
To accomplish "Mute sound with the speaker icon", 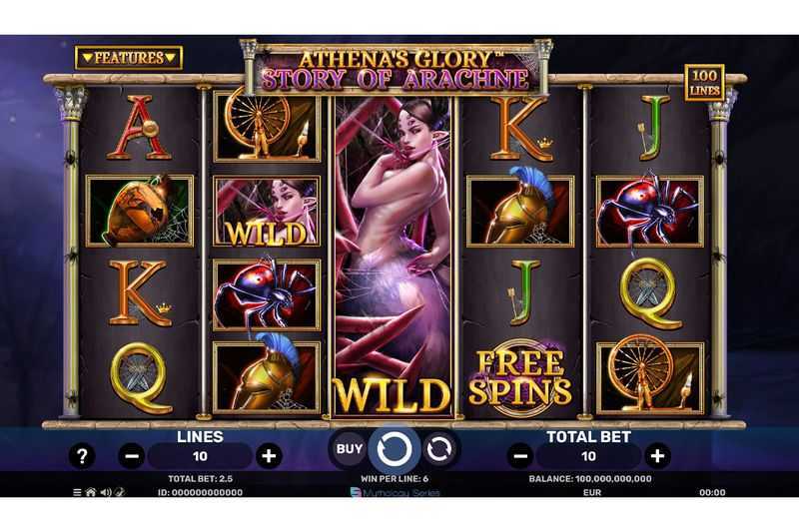I will 106,492.
